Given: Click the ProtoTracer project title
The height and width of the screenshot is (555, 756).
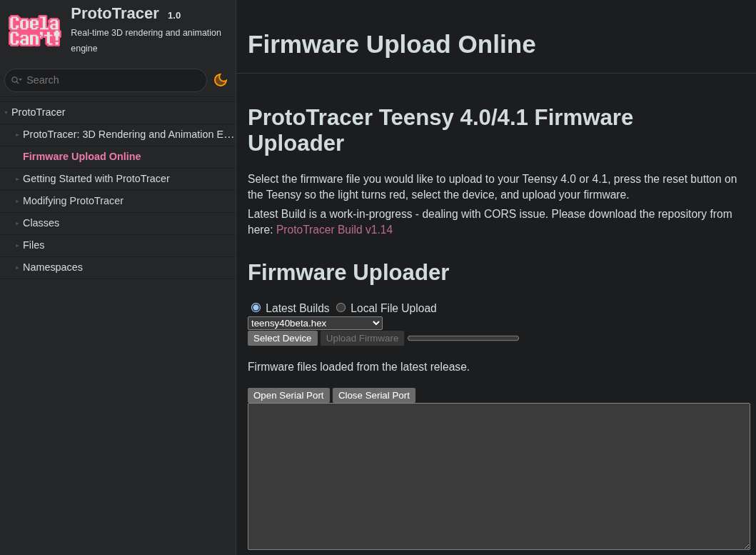Looking at the screenshot, I should coord(115,14).
